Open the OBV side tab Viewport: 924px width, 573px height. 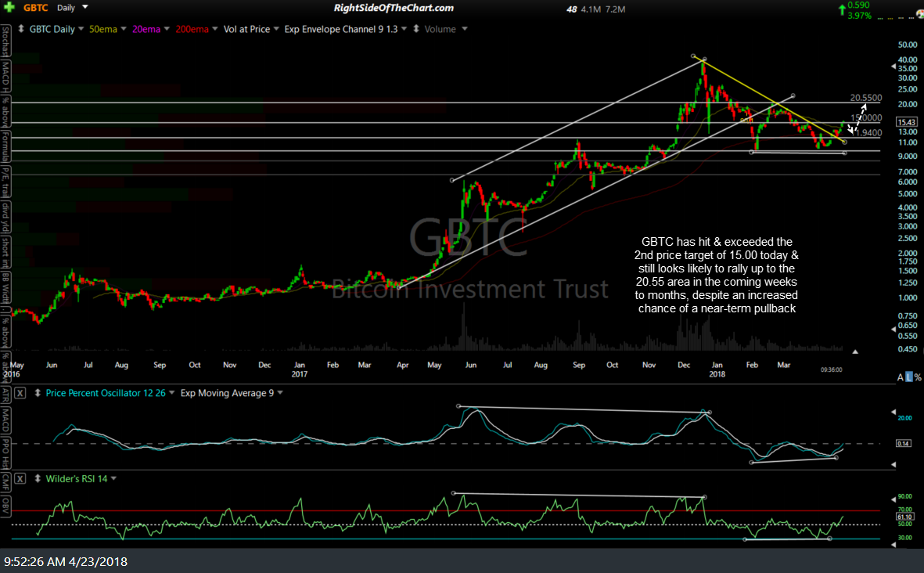[5, 502]
